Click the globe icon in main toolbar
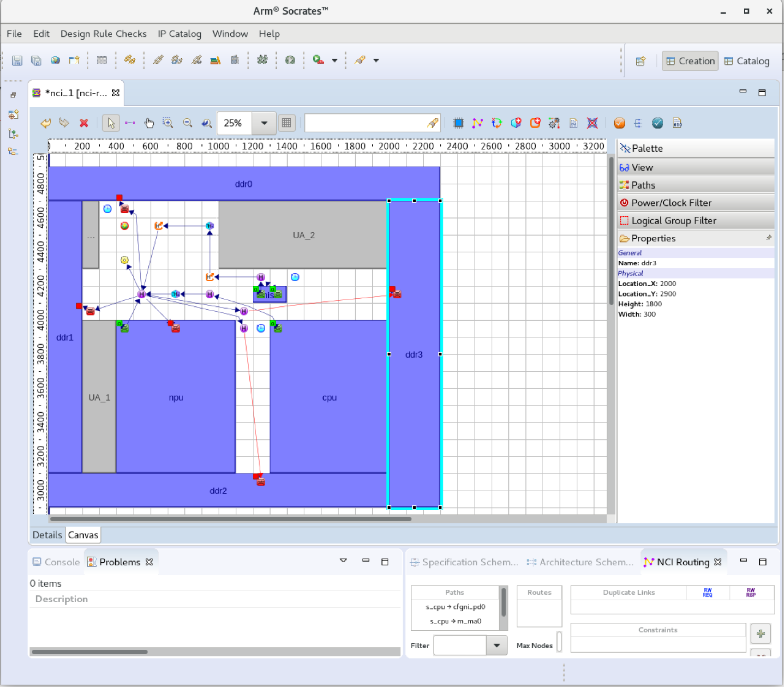Screen dimensions: 784x687 click(x=55, y=60)
